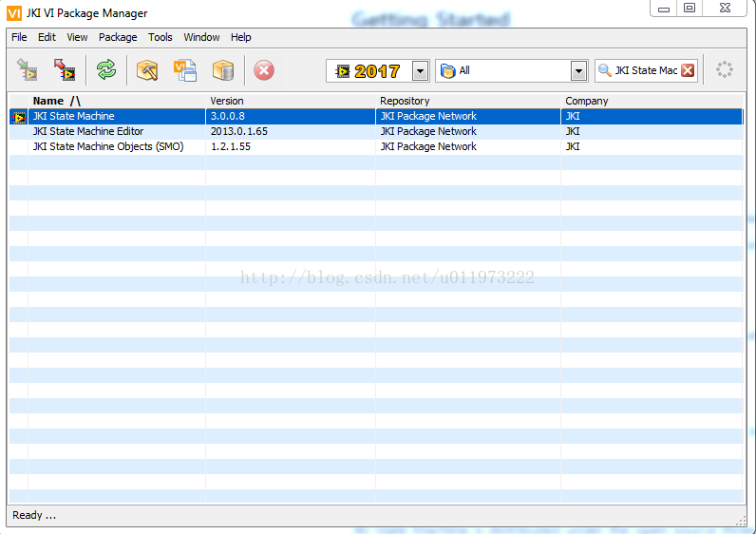The image size is (756, 534).
Task: Maximize the VI Package Manager window
Action: click(690, 9)
